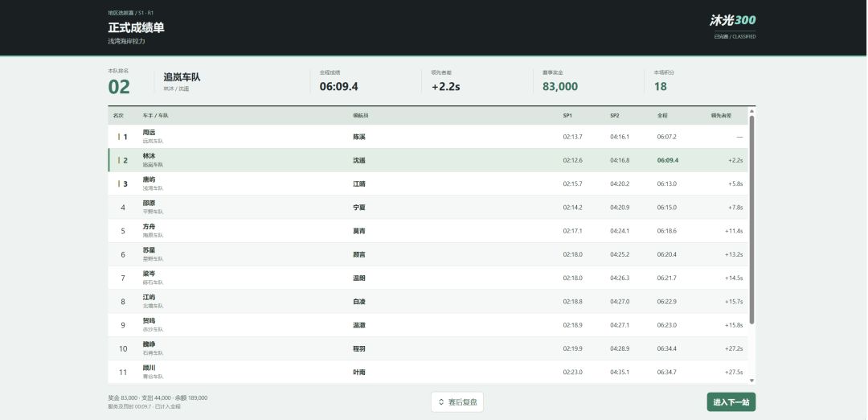Click prize money value 83,000

tap(560, 86)
